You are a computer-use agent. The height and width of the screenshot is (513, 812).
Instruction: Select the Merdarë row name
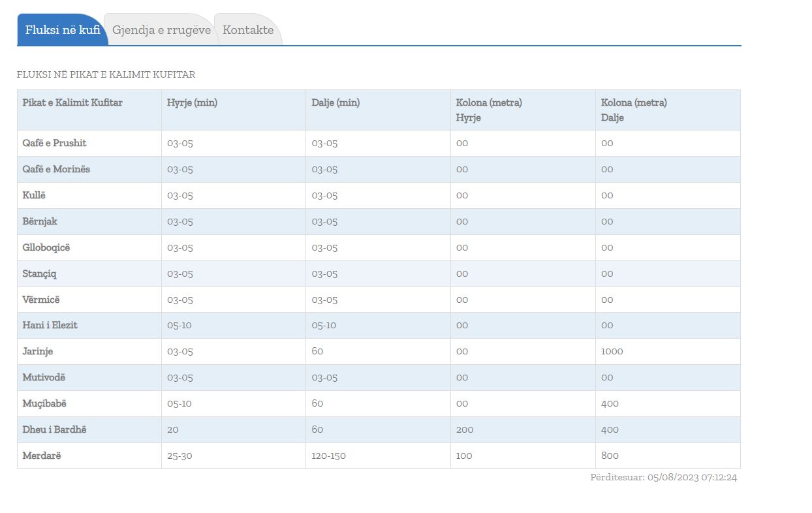pyautogui.click(x=41, y=456)
